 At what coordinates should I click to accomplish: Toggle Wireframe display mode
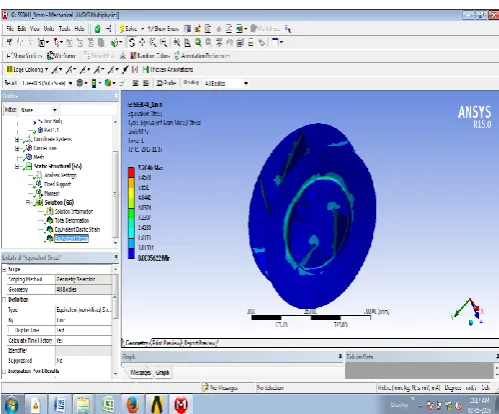[61, 56]
